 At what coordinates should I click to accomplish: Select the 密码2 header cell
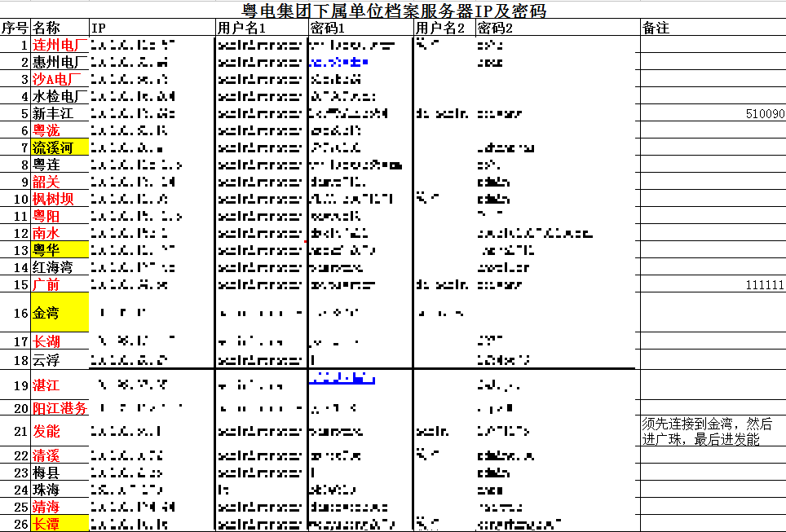click(558, 28)
